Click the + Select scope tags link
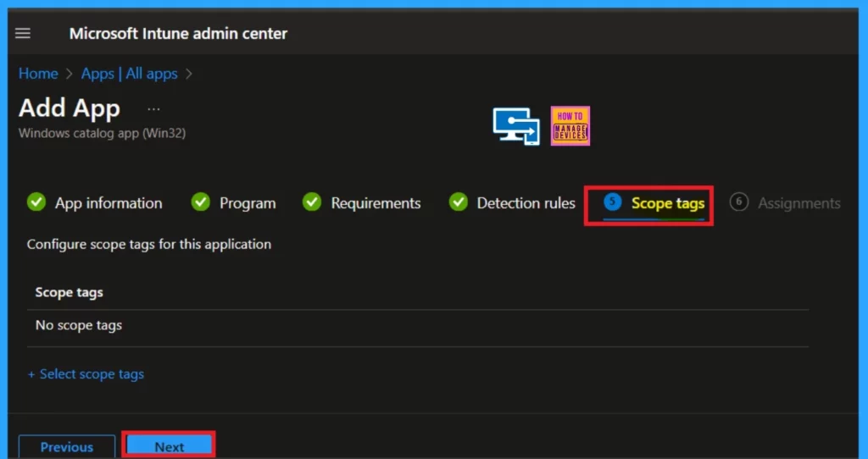This screenshot has height=459, width=868. point(86,374)
